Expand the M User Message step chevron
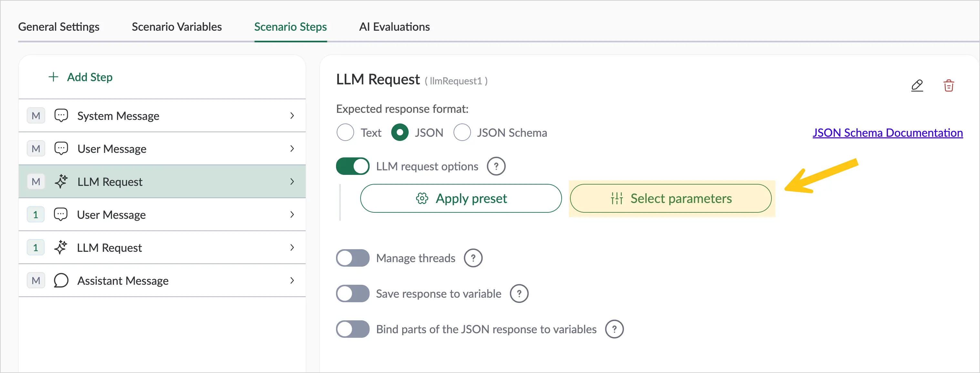The width and height of the screenshot is (980, 373). tap(292, 149)
